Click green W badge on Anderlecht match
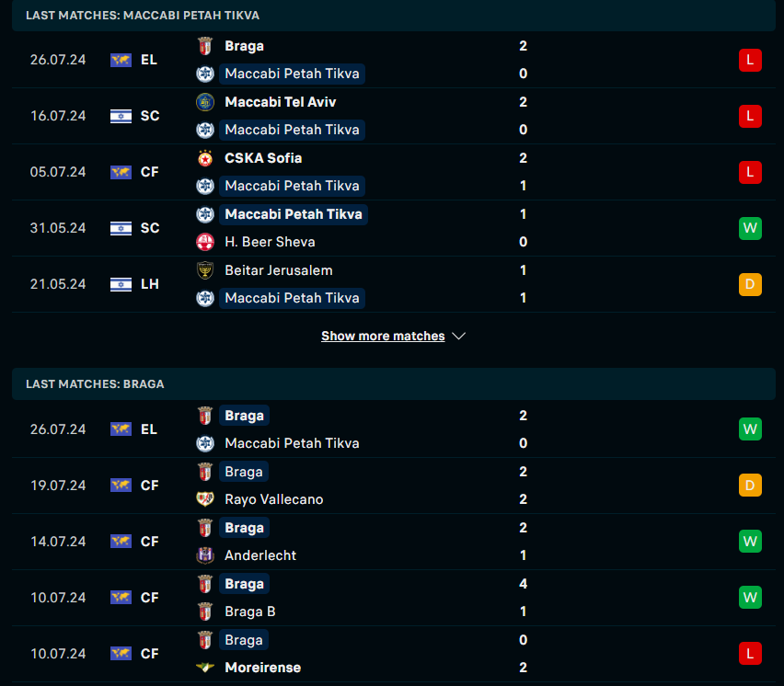 pyautogui.click(x=750, y=541)
